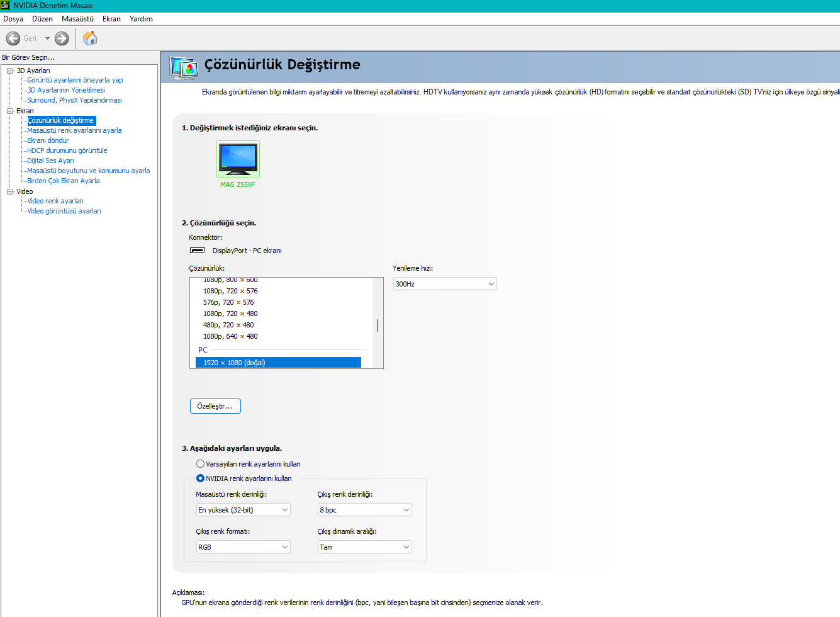
Task: Click the resolution page header icon
Action: click(184, 67)
